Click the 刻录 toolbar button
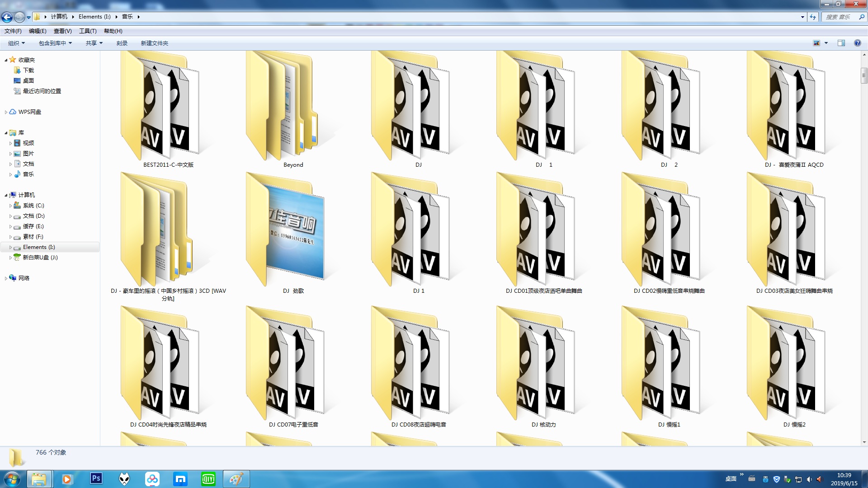 click(x=122, y=43)
